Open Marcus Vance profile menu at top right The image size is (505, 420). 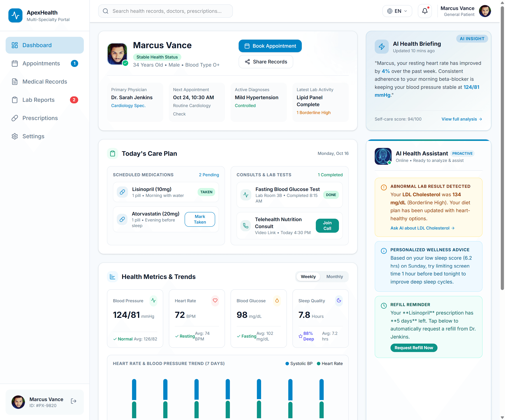[x=465, y=11]
